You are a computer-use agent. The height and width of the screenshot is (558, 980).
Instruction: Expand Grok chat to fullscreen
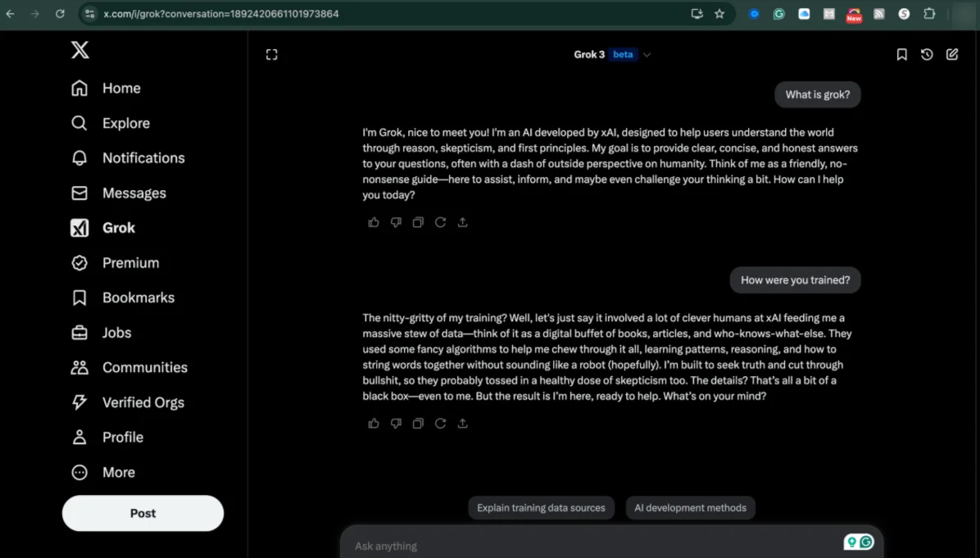pyautogui.click(x=272, y=55)
